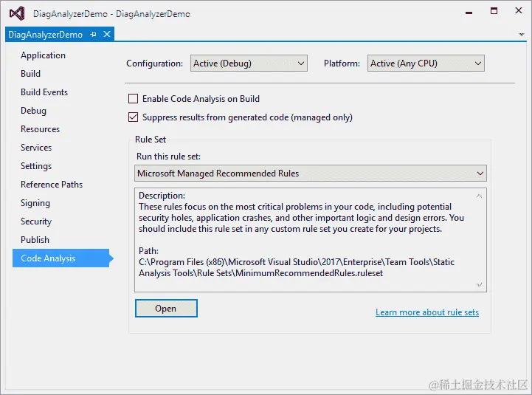Image resolution: width=532 pixels, height=395 pixels.
Task: Open the Platform dropdown
Action: tap(426, 63)
